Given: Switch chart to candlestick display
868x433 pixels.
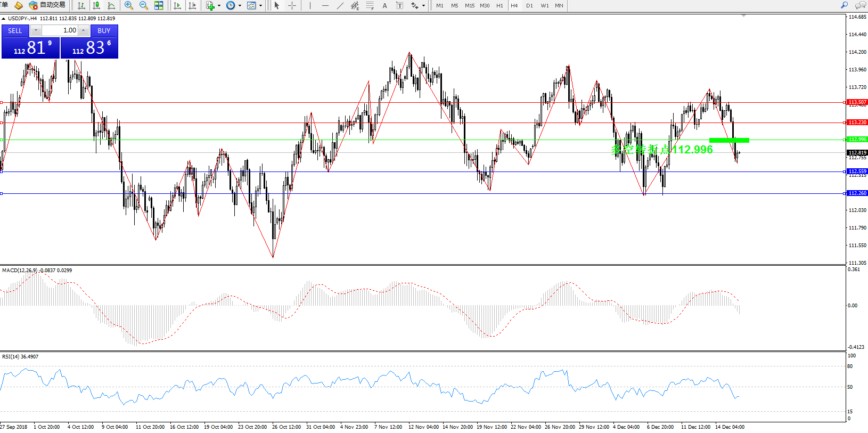Looking at the screenshot, I should 96,5.
